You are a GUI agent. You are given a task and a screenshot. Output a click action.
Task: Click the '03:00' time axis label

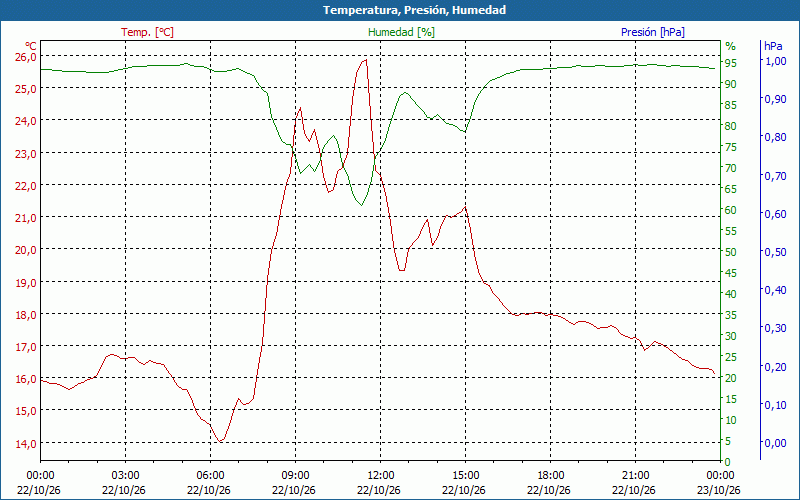click(125, 476)
